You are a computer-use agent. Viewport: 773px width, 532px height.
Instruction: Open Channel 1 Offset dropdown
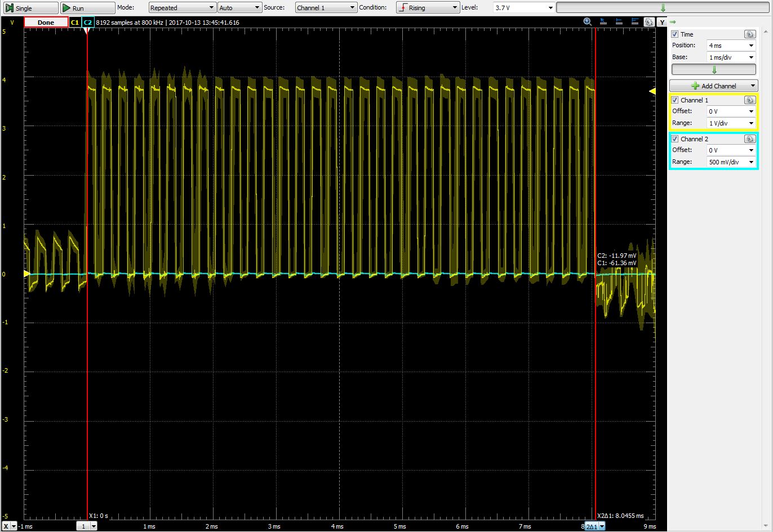[731, 111]
